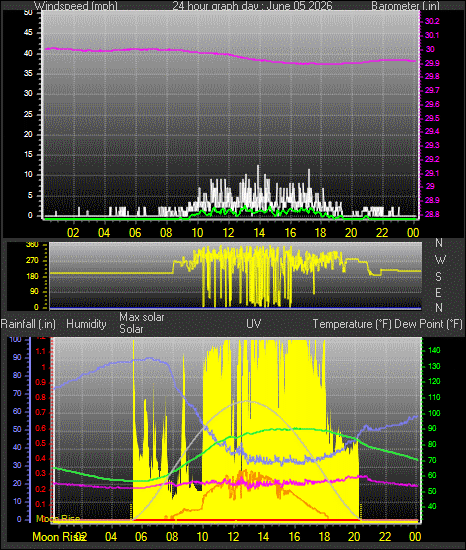Viewport: 466px width, 550px height.
Task: Click the 28.8 barometer scale value
Action: pyautogui.click(x=432, y=214)
